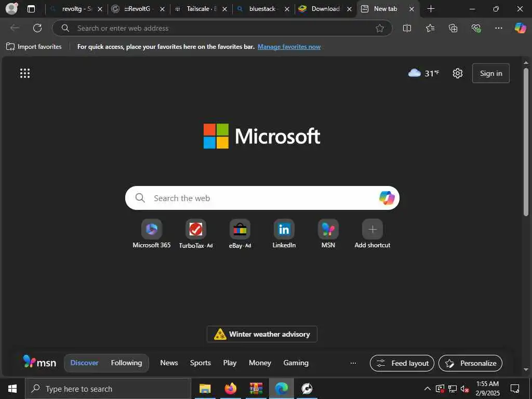Launch Firefox from taskbar

click(230, 389)
